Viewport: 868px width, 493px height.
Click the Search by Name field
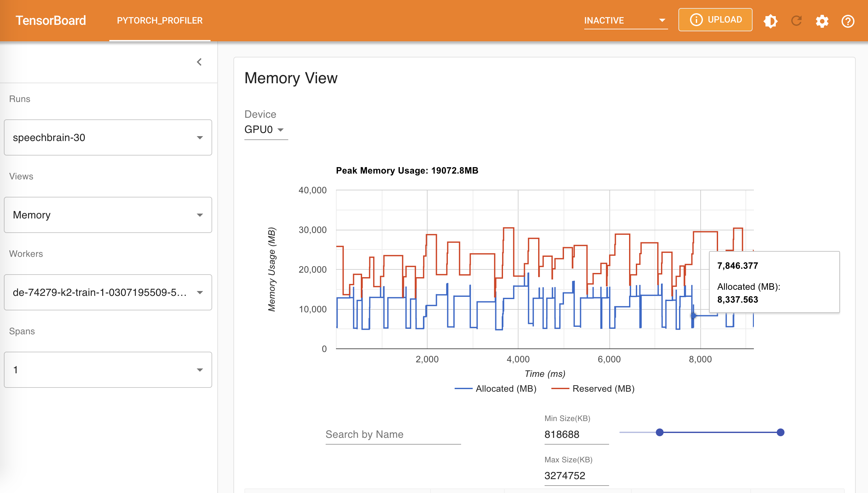coord(393,434)
